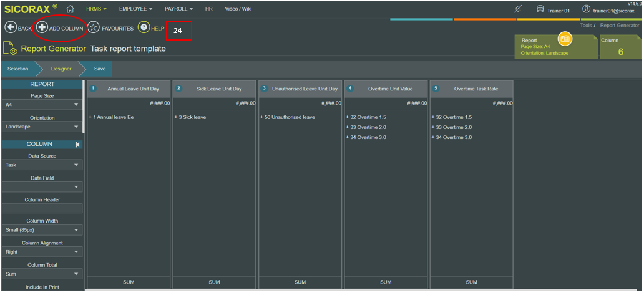
Task: Click the Column Header input field
Action: (x=42, y=208)
